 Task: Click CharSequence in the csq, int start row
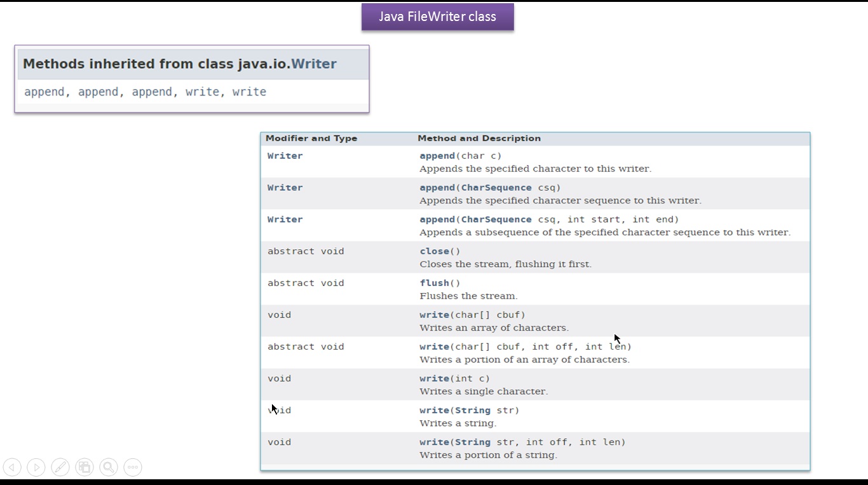tap(496, 219)
